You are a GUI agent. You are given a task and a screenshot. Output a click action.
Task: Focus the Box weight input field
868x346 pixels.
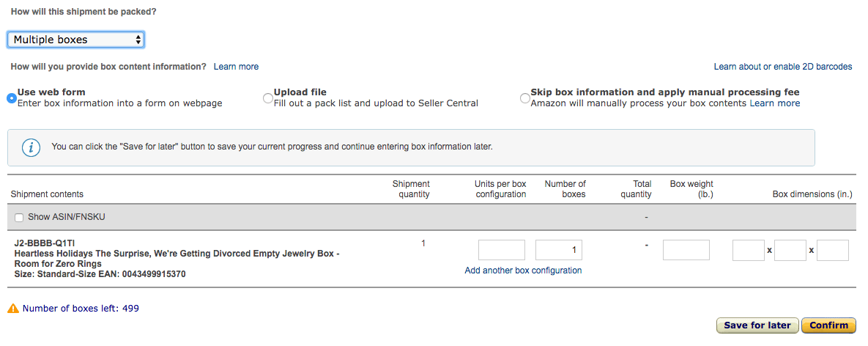(686, 250)
